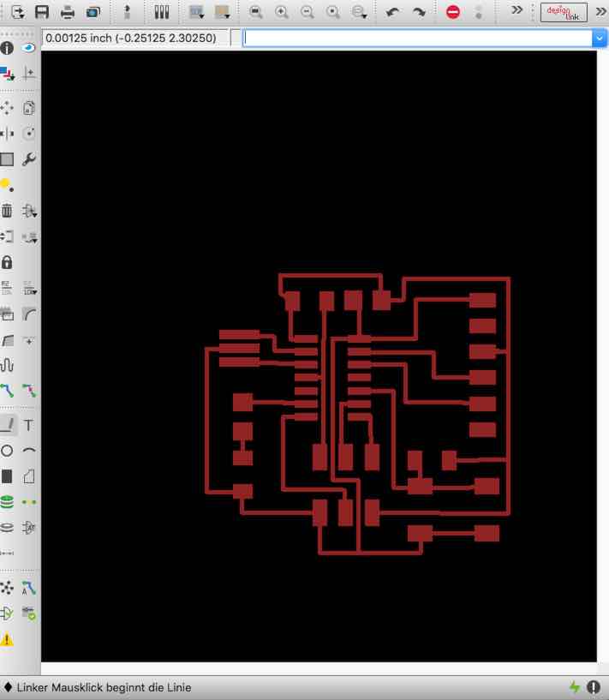609x700 pixels.
Task: Run the ERC check tool
Action: 7,613
